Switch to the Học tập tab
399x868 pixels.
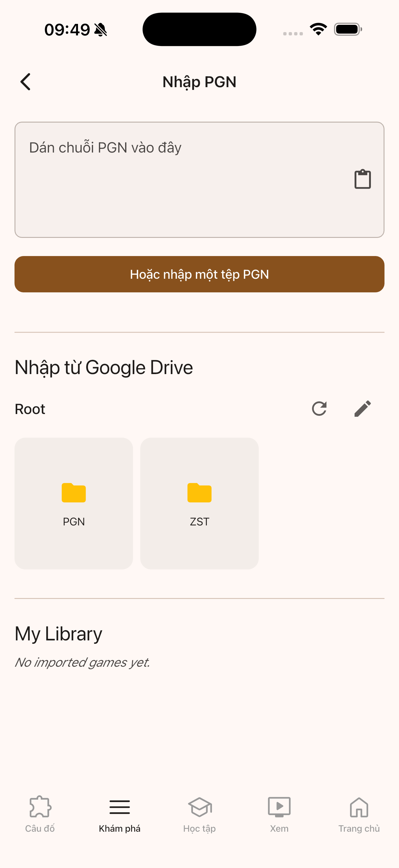point(199,814)
